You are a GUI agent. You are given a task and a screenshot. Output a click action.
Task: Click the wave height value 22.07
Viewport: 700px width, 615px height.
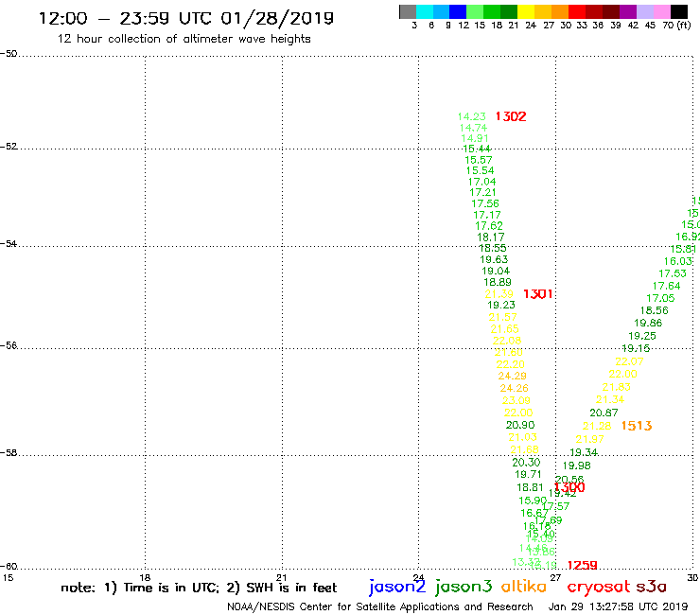click(629, 361)
